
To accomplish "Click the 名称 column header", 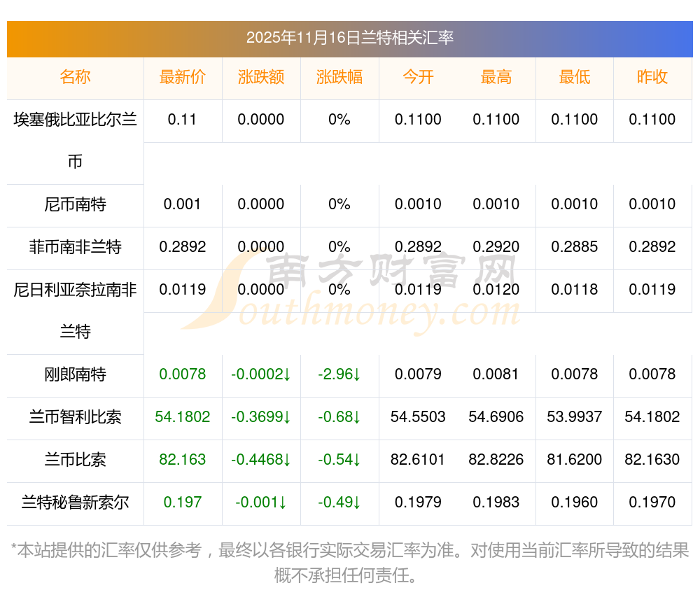I will click(x=75, y=77).
